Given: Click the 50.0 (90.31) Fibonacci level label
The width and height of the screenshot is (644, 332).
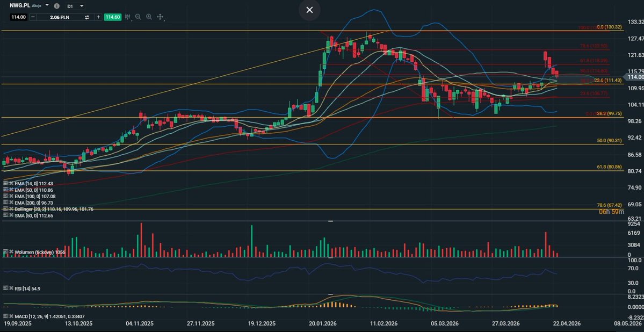Looking at the screenshot, I should [x=609, y=141].
